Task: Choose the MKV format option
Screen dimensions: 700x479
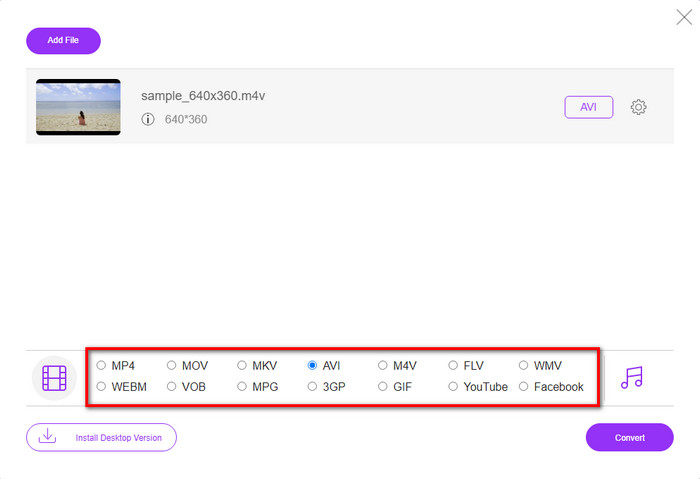Action: pyautogui.click(x=242, y=365)
